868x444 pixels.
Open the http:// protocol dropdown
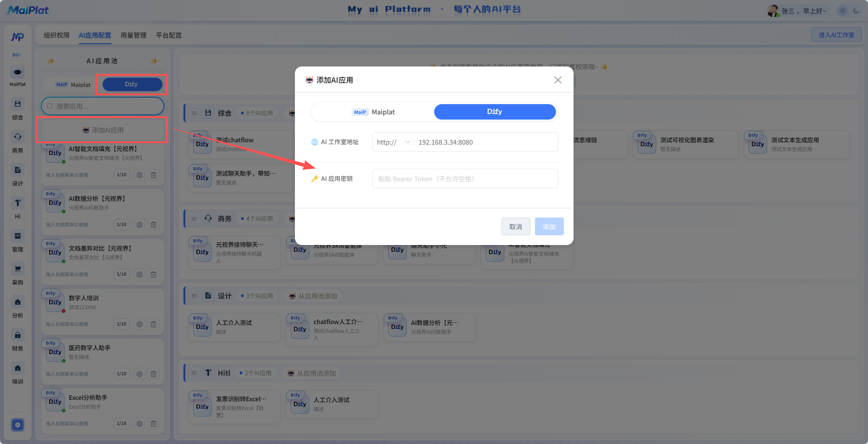point(393,142)
